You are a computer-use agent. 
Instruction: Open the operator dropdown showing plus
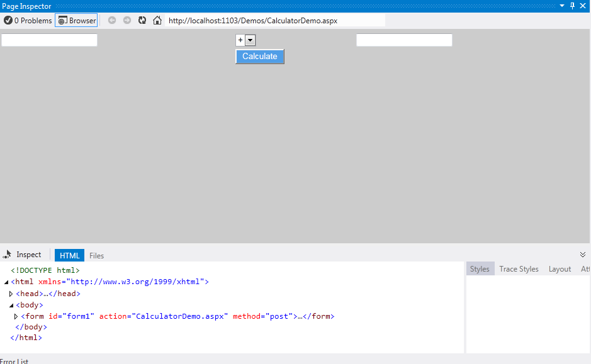[250, 40]
